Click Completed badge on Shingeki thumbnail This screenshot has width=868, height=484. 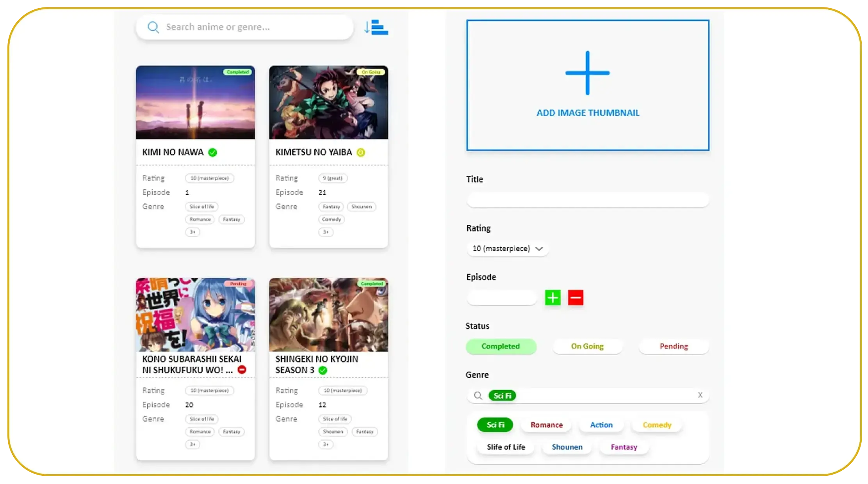click(x=371, y=284)
